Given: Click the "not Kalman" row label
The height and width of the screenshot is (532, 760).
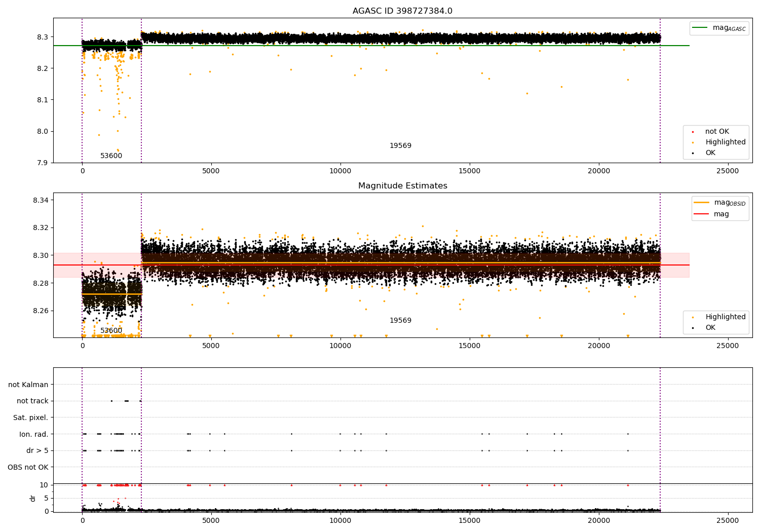Looking at the screenshot, I should (28, 385).
